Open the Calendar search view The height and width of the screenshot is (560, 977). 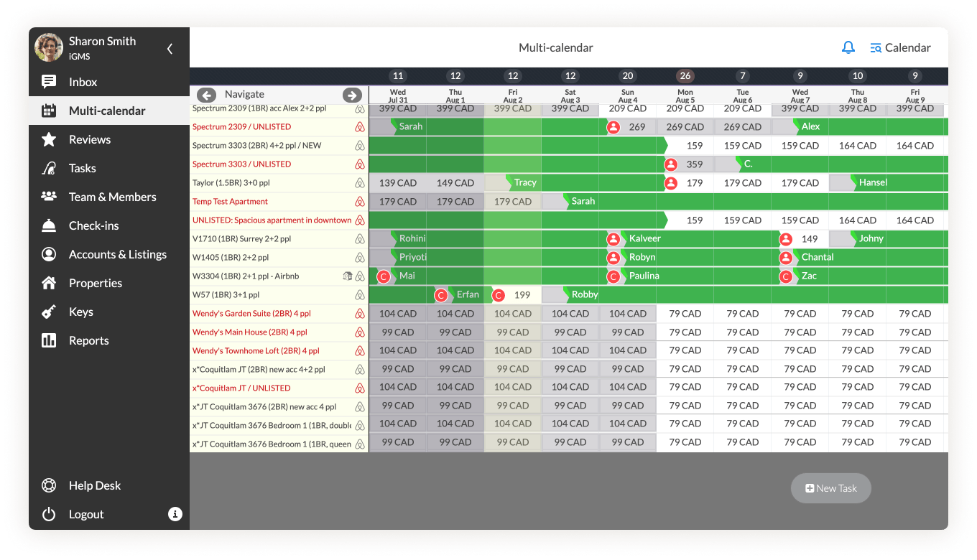point(900,47)
